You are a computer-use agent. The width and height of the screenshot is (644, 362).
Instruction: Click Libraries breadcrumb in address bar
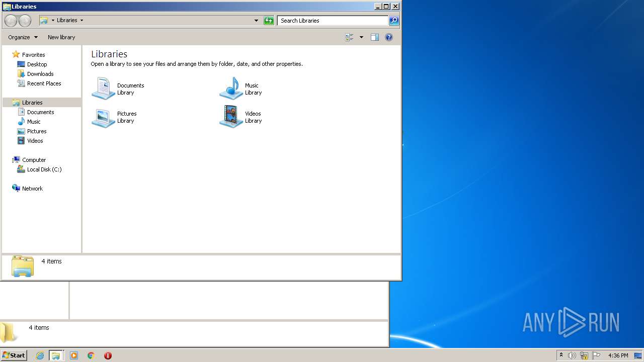pos(67,21)
